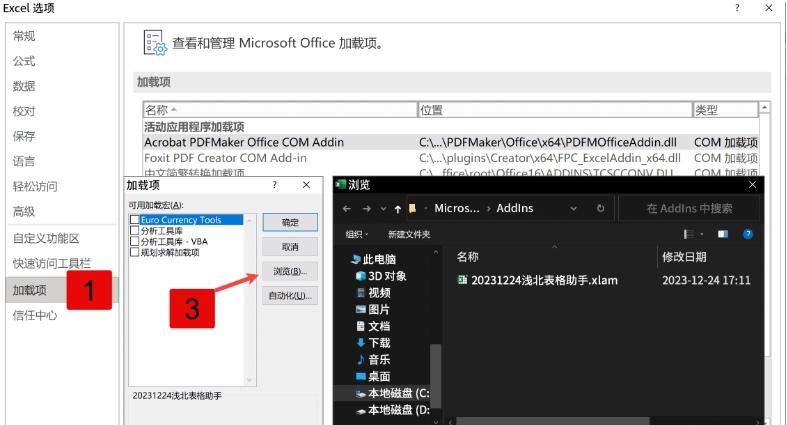Expand the address bar history dropdown
The height and width of the screenshot is (425, 787).
(x=573, y=208)
